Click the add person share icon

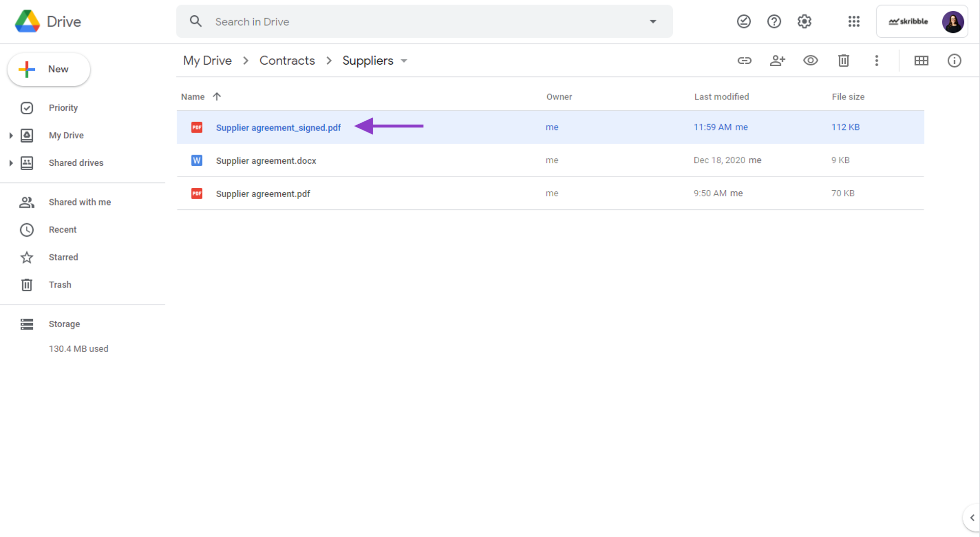(777, 61)
